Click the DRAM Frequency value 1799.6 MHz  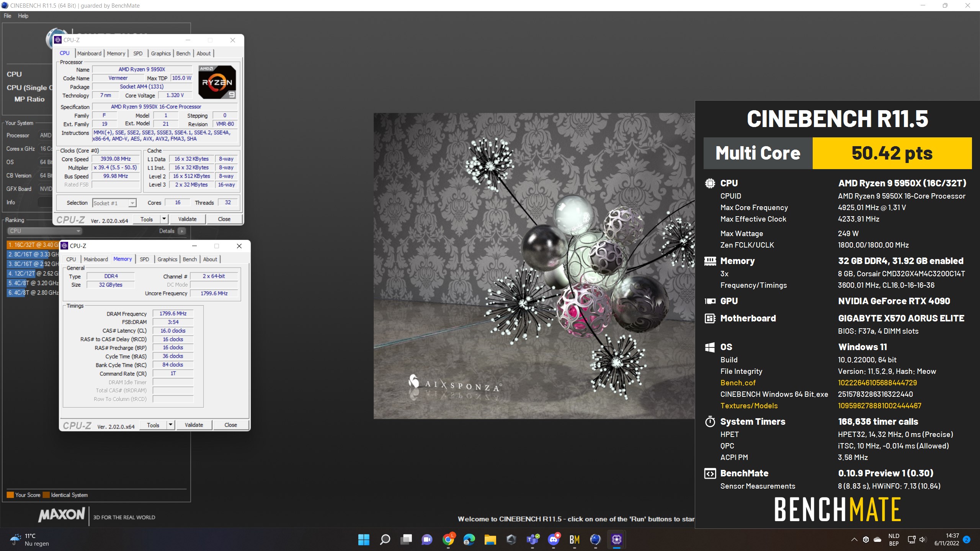click(173, 313)
